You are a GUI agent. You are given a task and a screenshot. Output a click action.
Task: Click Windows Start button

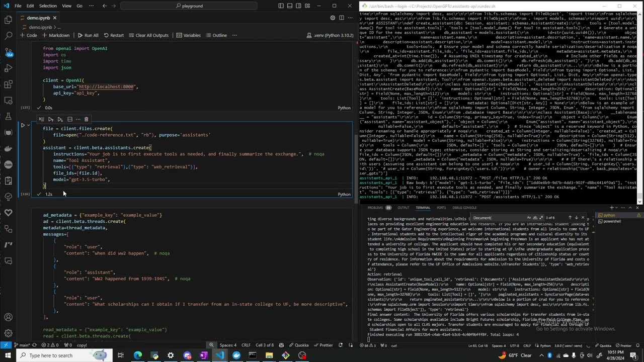click(8, 355)
